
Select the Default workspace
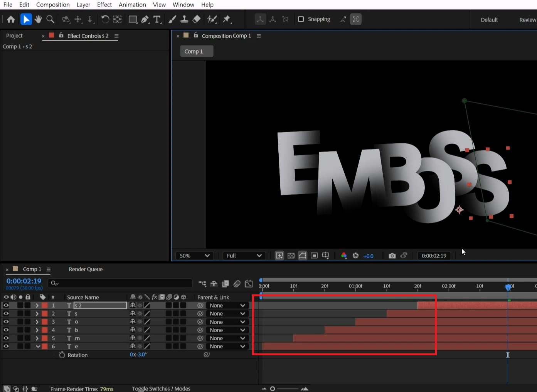[489, 20]
